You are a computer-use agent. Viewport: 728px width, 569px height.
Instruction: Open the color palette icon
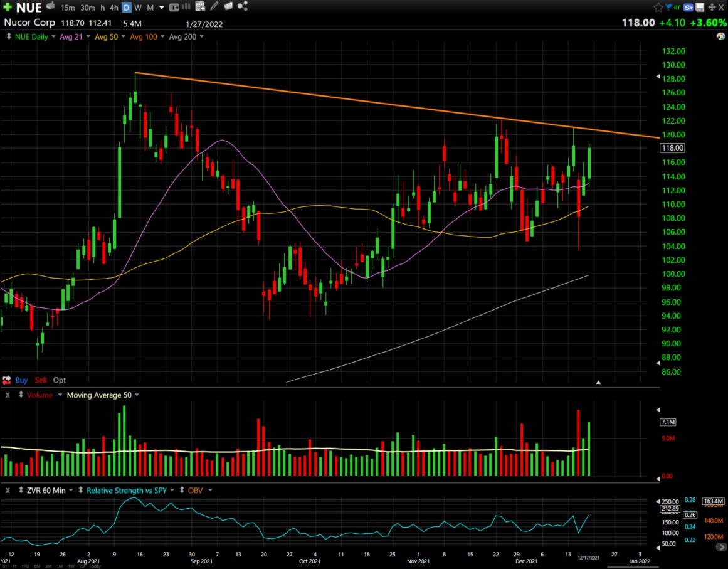point(720,36)
